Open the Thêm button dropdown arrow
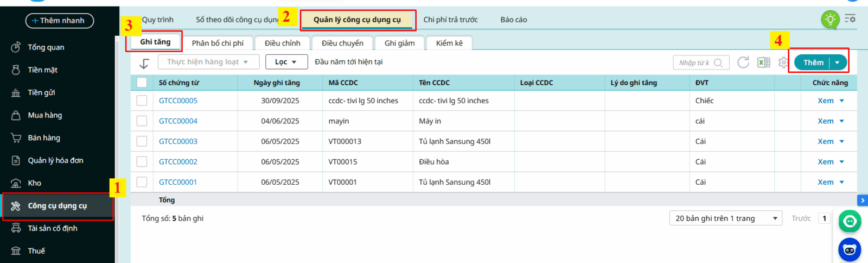Viewport: 868px width, 263px height. pos(838,62)
